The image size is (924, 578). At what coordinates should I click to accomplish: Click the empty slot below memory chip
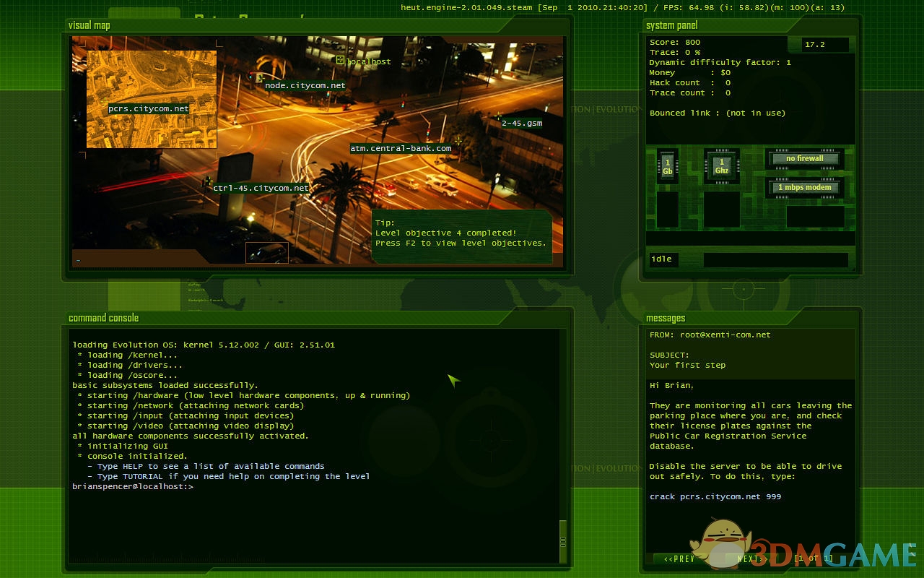tap(668, 210)
